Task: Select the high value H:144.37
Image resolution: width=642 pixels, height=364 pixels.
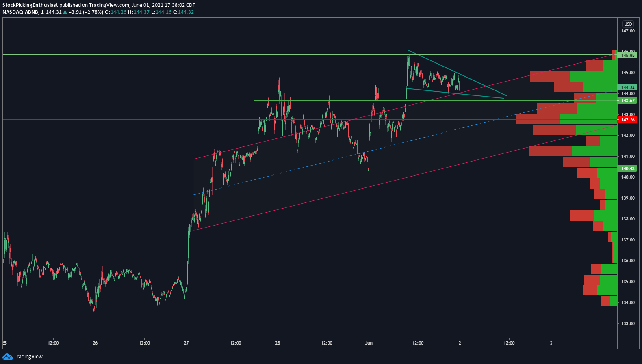Action: click(139, 12)
